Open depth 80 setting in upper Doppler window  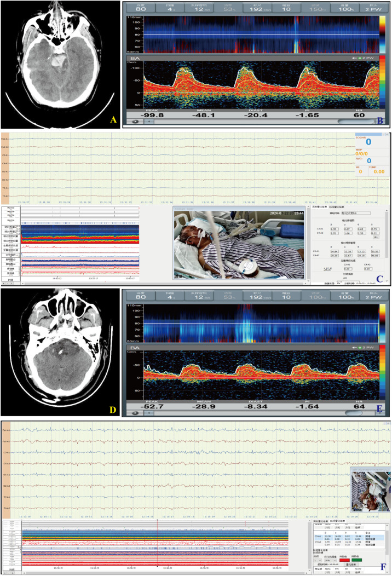tap(141, 8)
